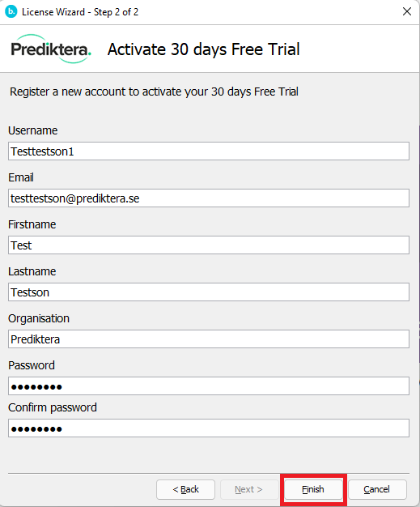Close the License Wizard window
The height and width of the screenshot is (507, 420).
tap(407, 11)
